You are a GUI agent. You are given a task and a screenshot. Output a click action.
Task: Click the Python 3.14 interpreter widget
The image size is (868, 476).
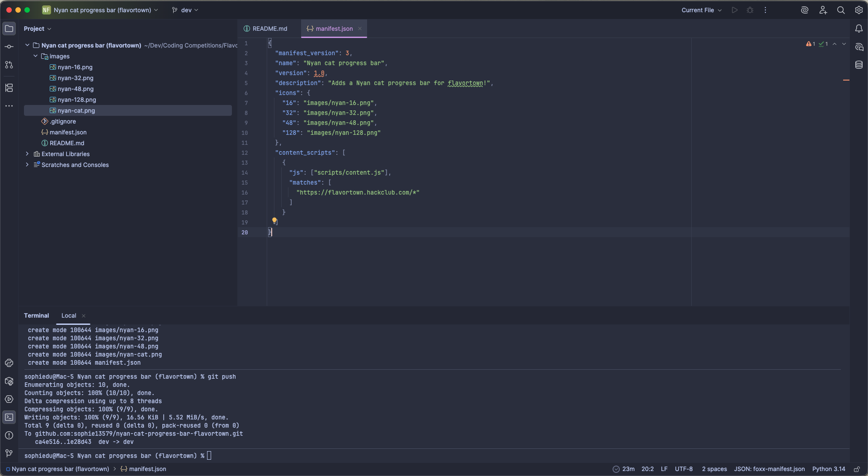click(828, 469)
